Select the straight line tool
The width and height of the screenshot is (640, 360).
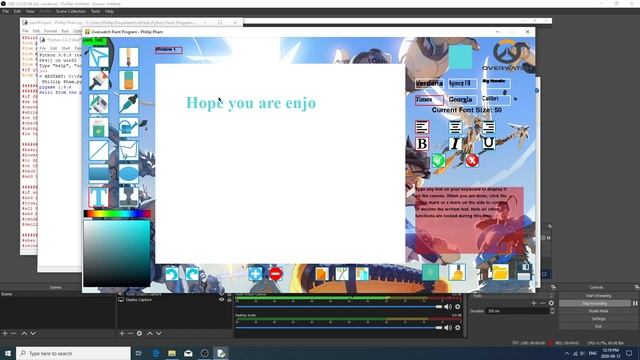click(99, 150)
